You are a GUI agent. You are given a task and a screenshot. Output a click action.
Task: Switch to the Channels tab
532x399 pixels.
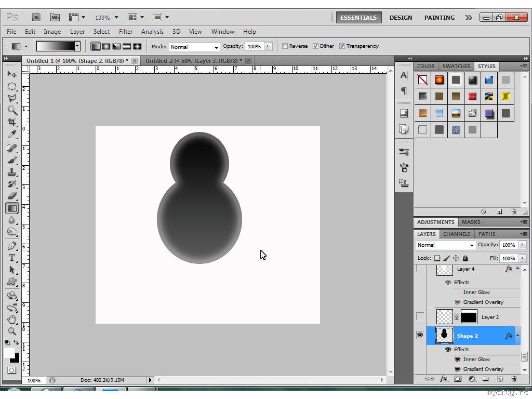coord(457,234)
